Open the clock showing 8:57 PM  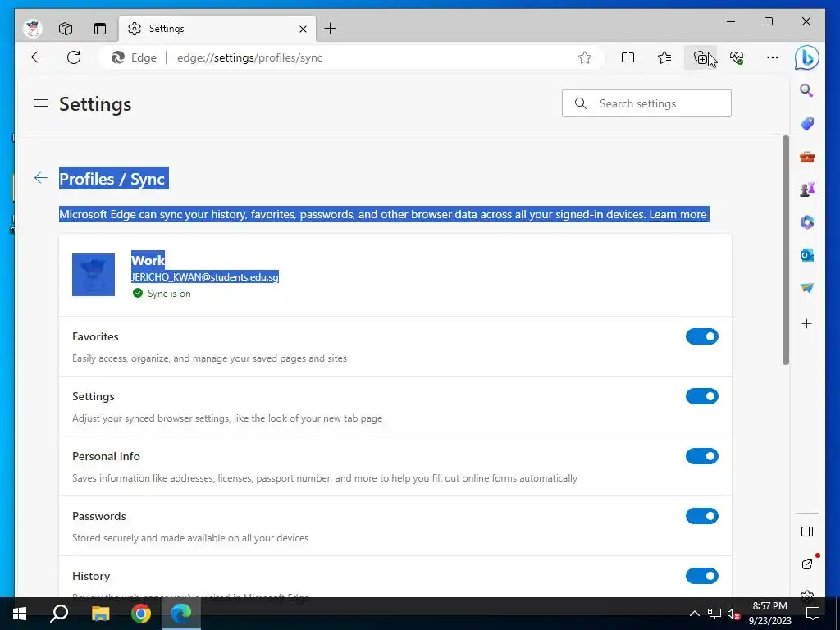[769, 614]
